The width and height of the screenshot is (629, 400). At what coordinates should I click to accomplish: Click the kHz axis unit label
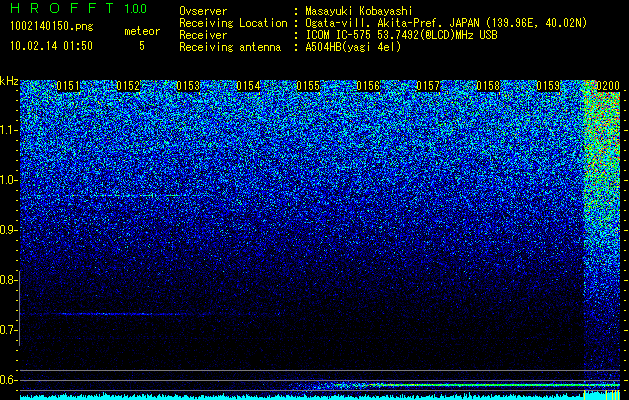(x=9, y=82)
